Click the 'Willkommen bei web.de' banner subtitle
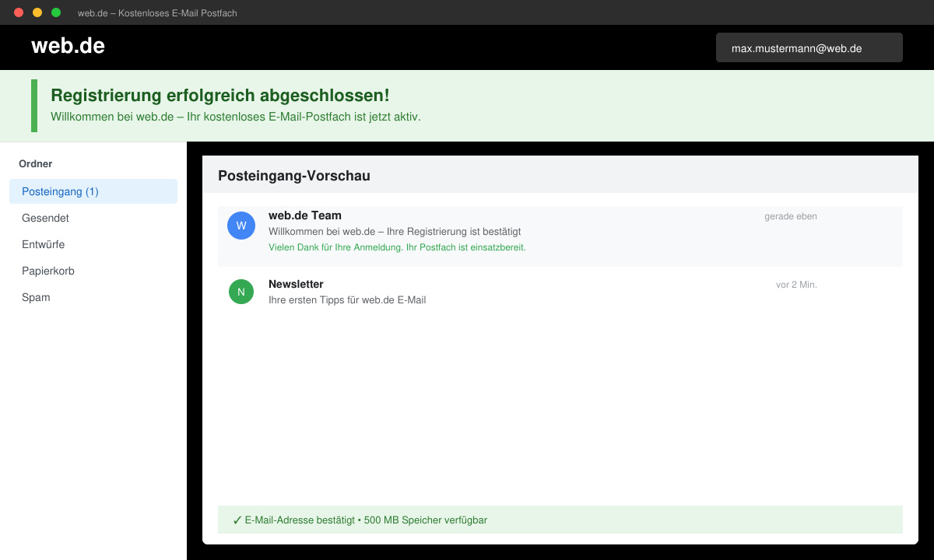 236,117
